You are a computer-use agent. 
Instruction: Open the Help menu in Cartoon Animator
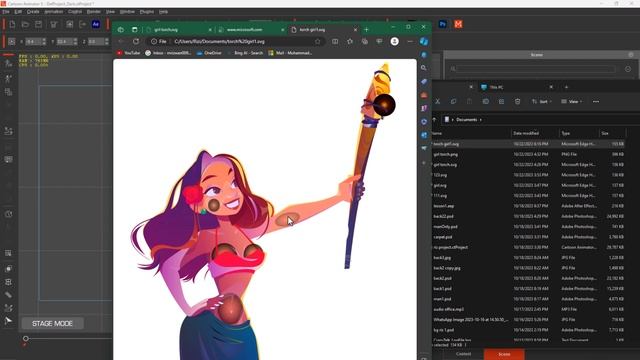pyautogui.click(x=163, y=12)
